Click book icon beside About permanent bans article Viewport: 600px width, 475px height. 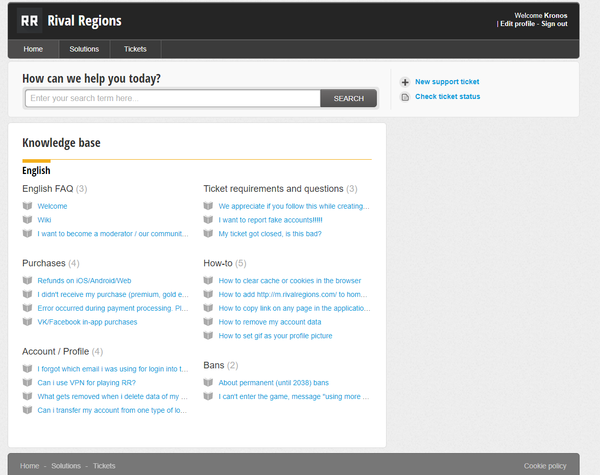[x=209, y=383]
